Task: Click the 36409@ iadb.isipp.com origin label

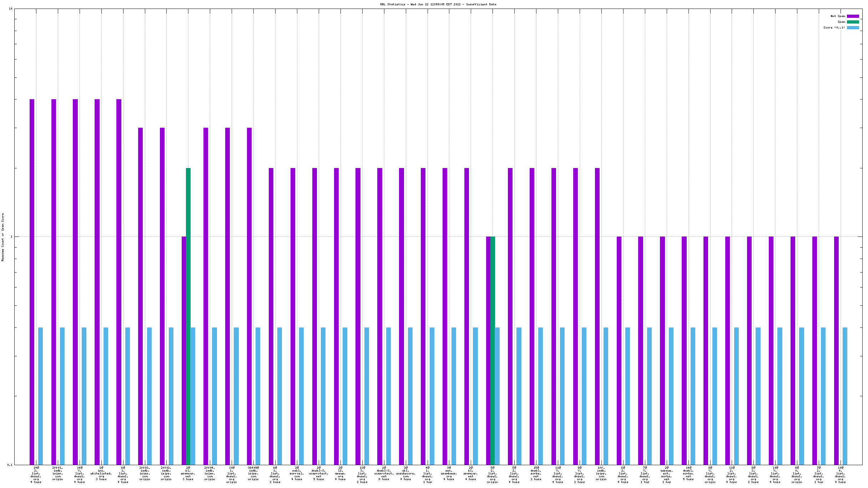Action: 253,473
